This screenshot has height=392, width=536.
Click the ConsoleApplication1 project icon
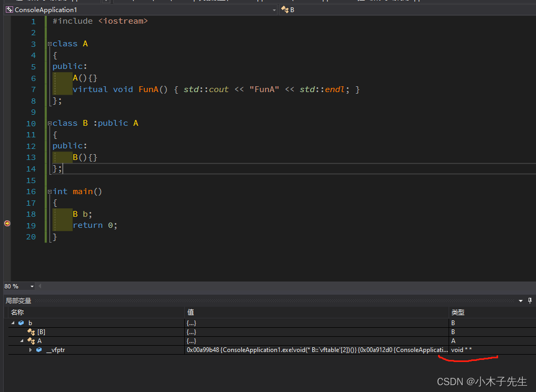(x=9, y=10)
